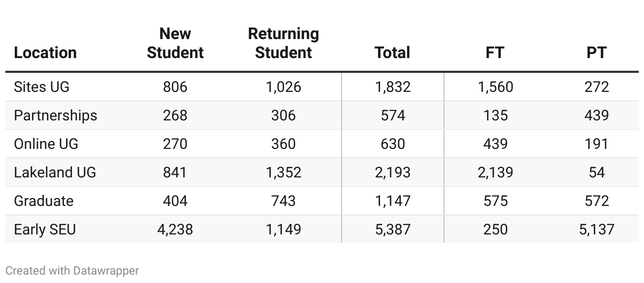Click Partnerships total value 574
644x283 pixels.
pos(393,115)
